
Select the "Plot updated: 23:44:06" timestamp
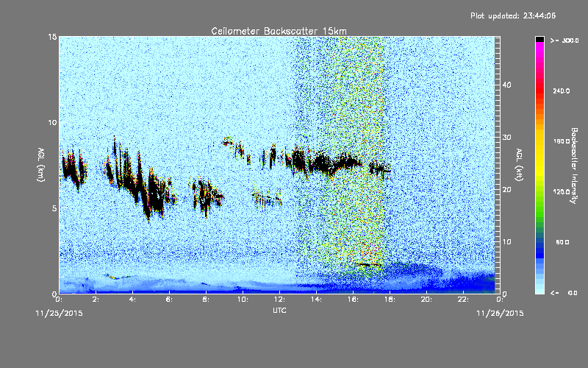coord(513,15)
